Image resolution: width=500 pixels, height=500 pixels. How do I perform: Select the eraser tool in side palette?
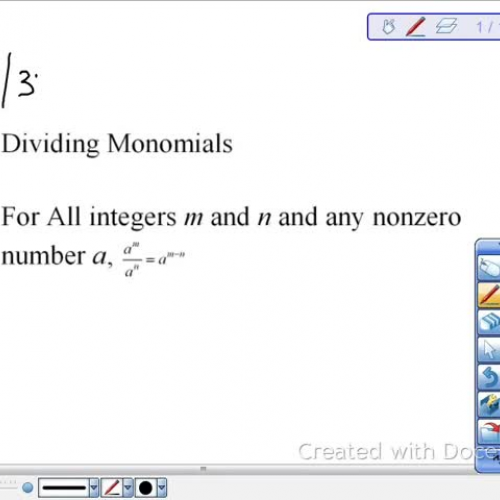coord(489,322)
